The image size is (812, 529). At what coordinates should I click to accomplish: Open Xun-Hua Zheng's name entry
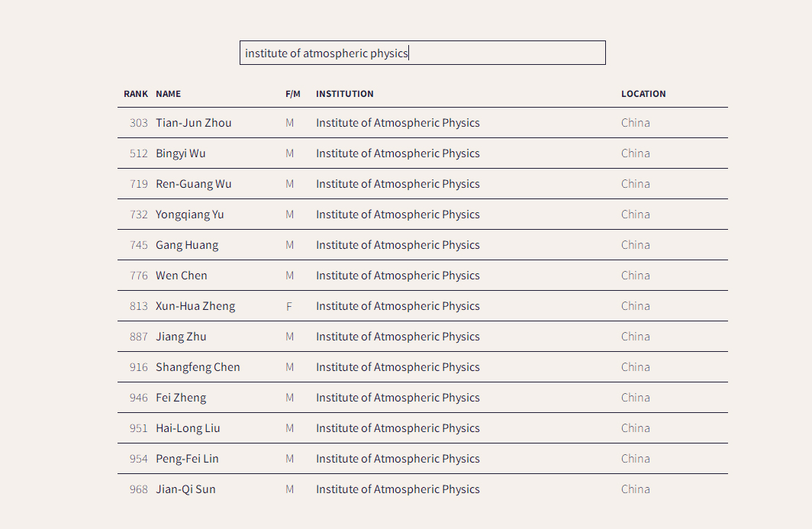pos(195,306)
